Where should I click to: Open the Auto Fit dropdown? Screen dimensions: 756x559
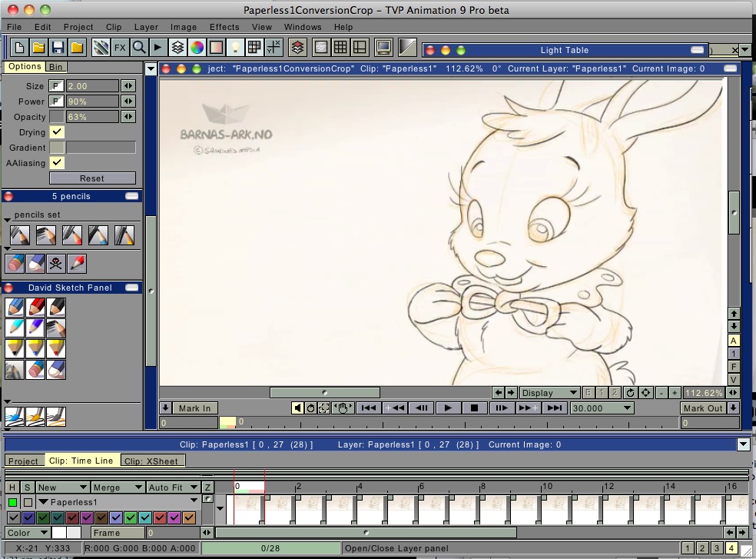click(173, 487)
